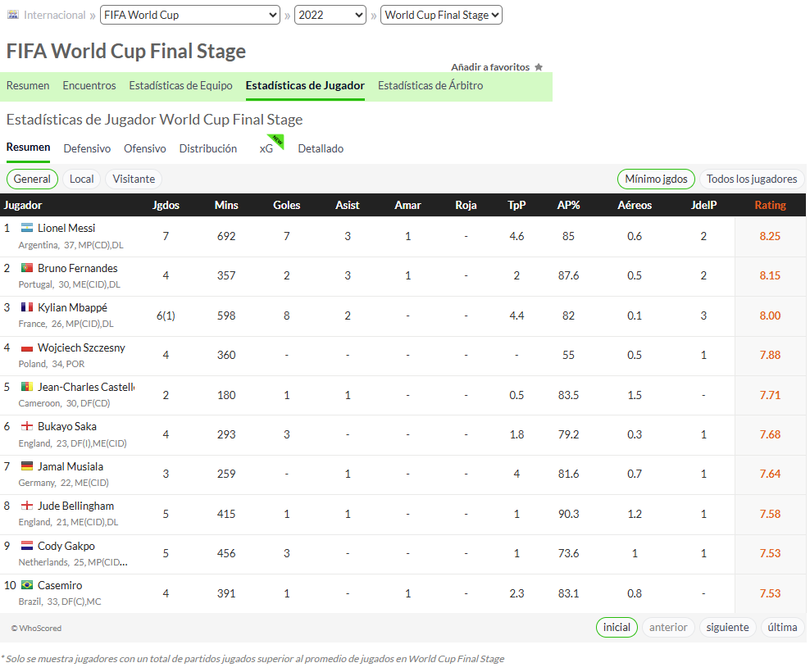810x672 pixels.
Task: Click the Netherlands flag beside Cody Gakpo
Action: coord(27,546)
